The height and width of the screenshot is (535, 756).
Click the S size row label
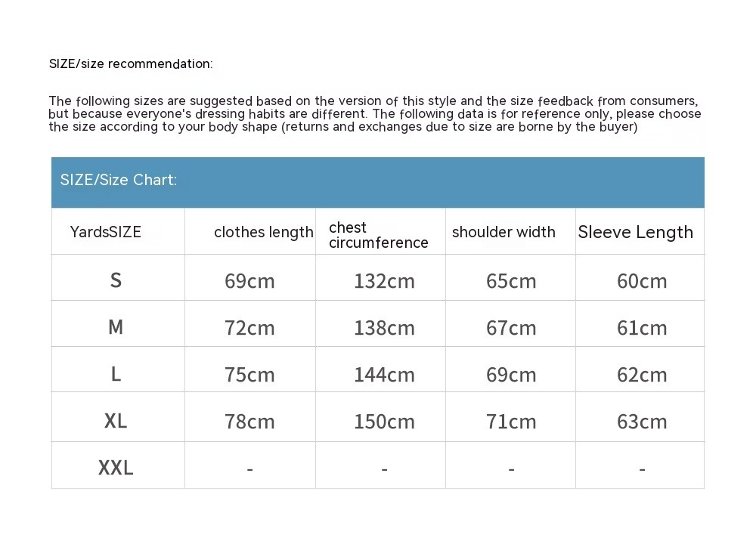coord(116,280)
